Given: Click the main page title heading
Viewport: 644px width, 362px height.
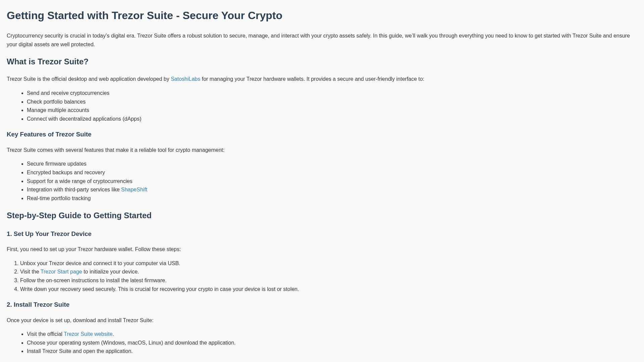Looking at the screenshot, I should coord(144,16).
